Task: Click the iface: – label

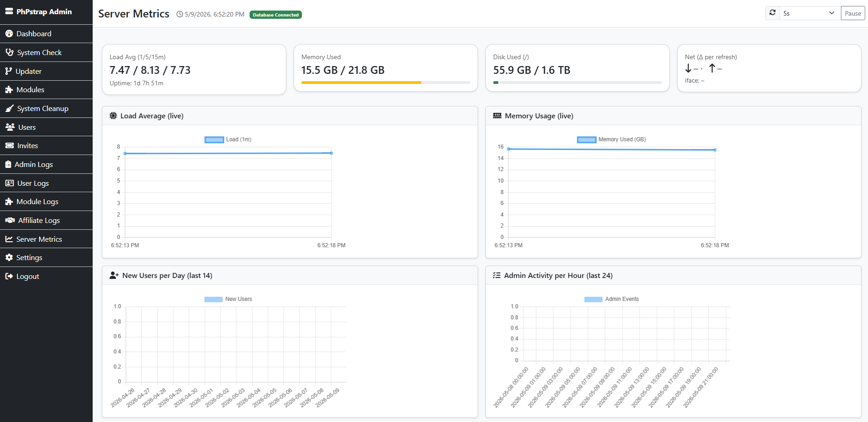Action: pyautogui.click(x=694, y=80)
